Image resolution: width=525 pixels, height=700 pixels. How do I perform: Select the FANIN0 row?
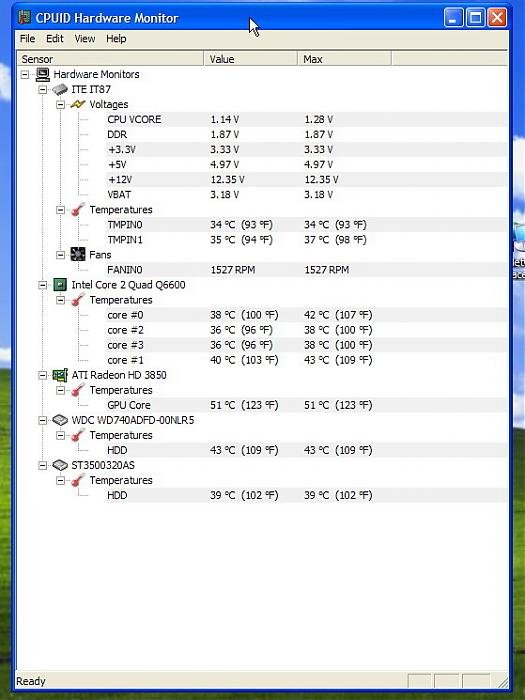click(306, 270)
